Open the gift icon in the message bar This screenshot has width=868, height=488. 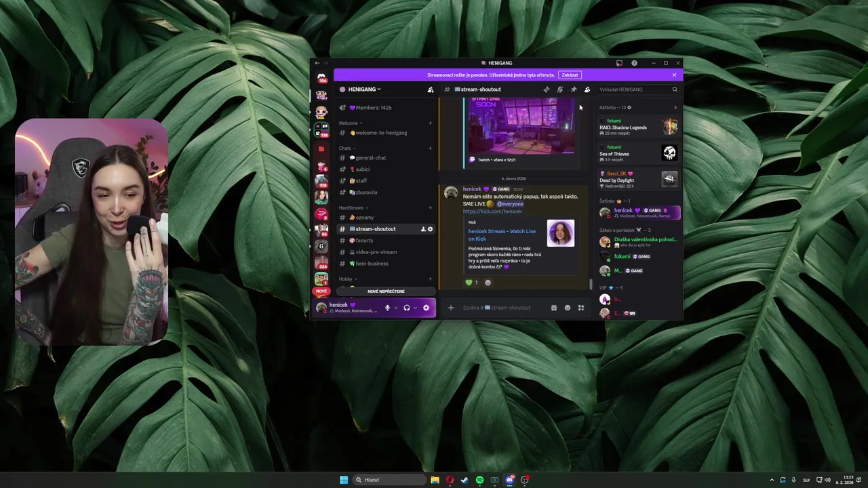[554, 308]
